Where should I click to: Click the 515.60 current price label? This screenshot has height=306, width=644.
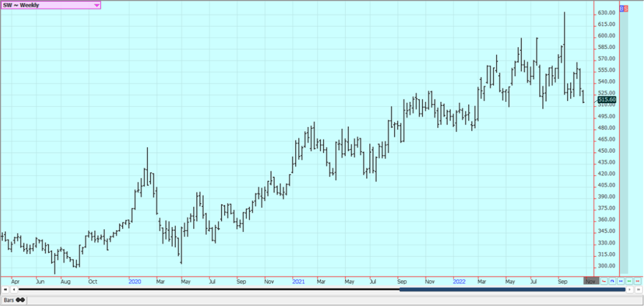pos(607,100)
